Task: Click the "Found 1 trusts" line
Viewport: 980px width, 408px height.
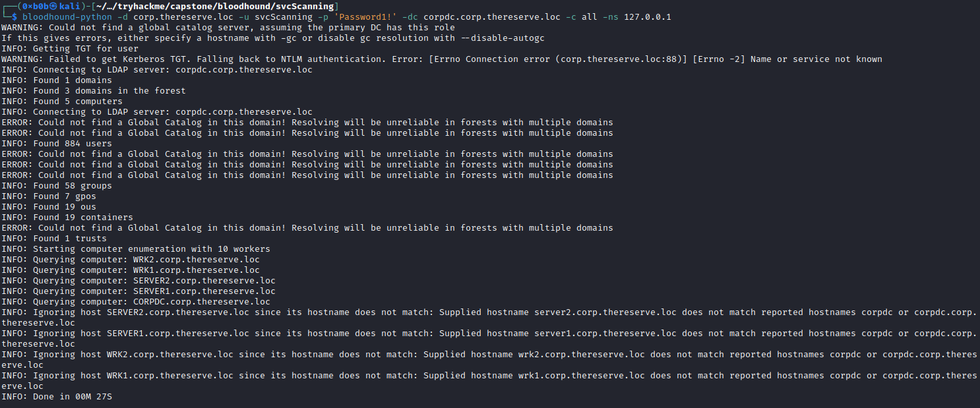Action: tap(54, 239)
